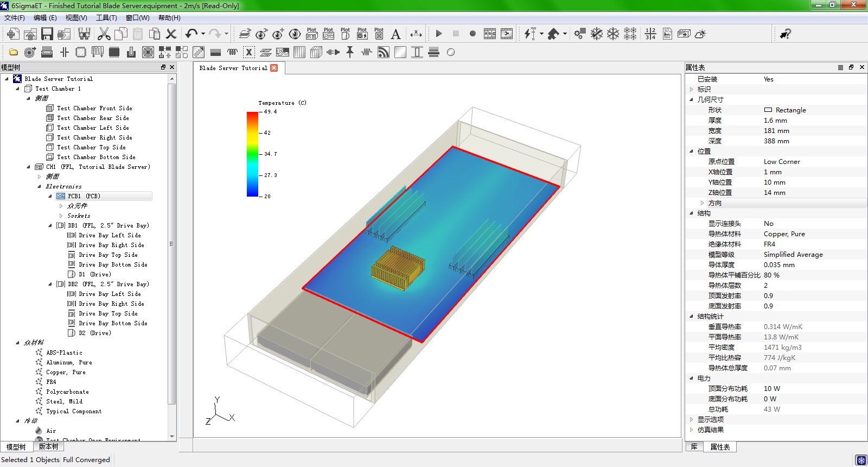Open the dropdown arrow beside Undo

click(203, 34)
